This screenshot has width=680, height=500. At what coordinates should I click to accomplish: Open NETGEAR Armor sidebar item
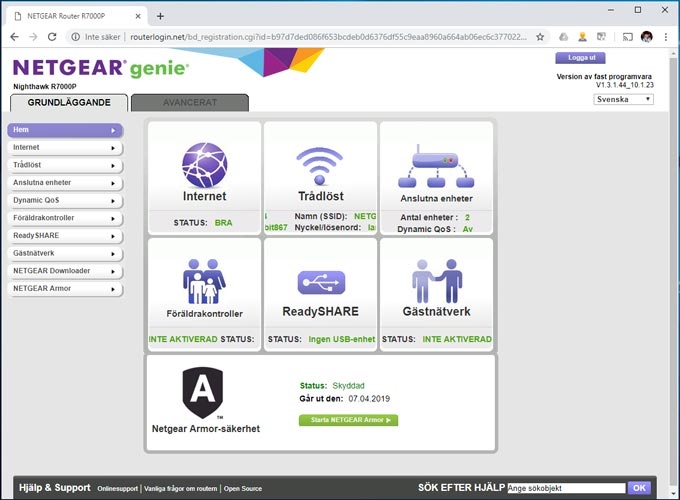[65, 289]
